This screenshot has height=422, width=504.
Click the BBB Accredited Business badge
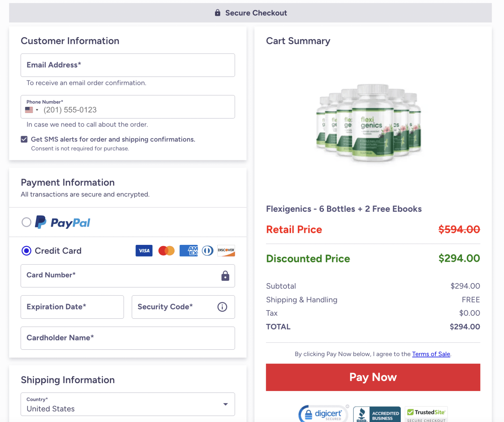pyautogui.click(x=377, y=414)
